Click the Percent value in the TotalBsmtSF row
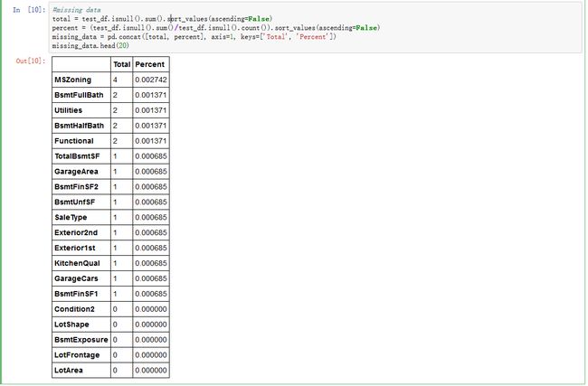The image size is (588, 386). 151,156
